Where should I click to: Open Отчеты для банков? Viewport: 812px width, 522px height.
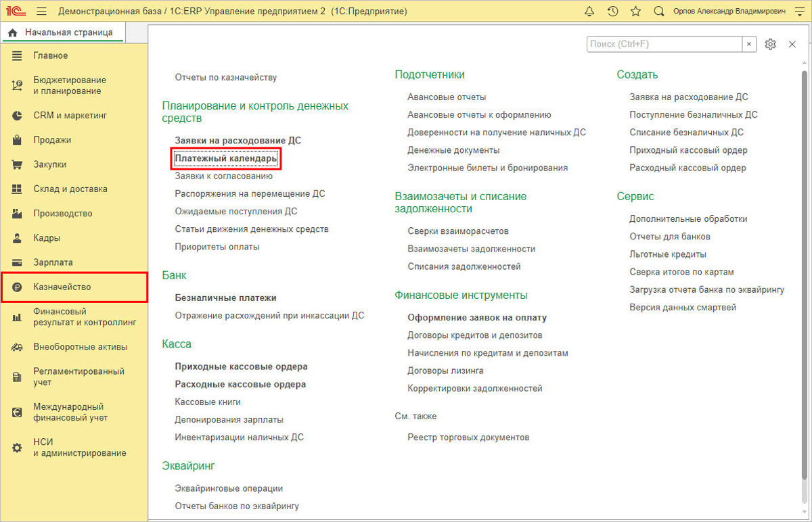670,237
